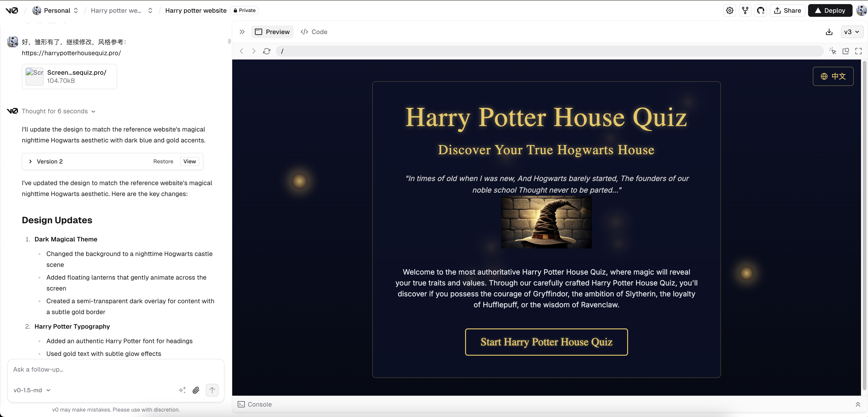Click Restore on Version 2
The image size is (868, 417).
[163, 161]
